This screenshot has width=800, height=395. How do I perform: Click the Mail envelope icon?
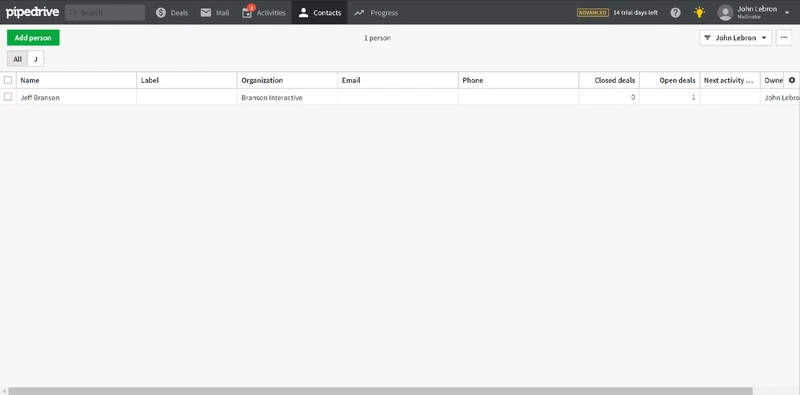click(x=206, y=13)
